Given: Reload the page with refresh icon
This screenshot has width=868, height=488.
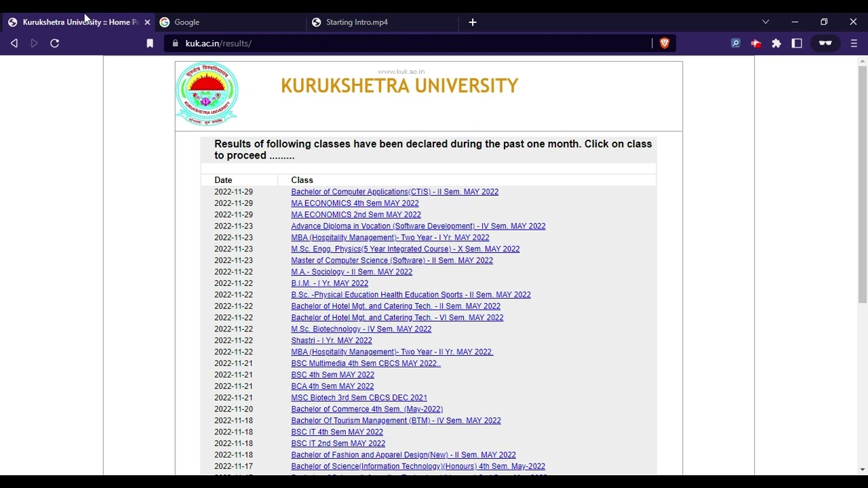Looking at the screenshot, I should [55, 43].
